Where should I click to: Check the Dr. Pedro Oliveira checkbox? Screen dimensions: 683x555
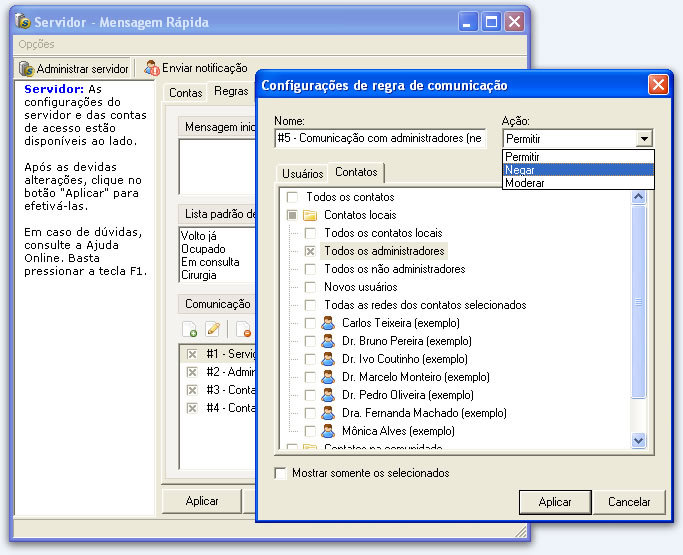(310, 395)
